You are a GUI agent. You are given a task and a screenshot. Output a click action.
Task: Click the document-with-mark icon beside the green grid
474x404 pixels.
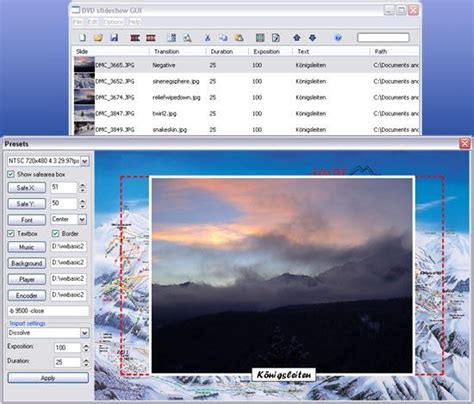click(x=276, y=38)
